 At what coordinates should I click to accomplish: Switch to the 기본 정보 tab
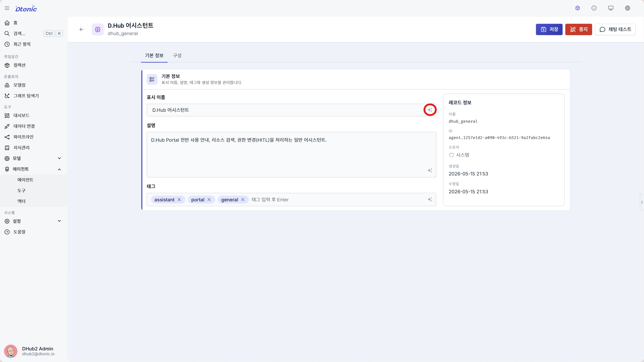pyautogui.click(x=154, y=55)
